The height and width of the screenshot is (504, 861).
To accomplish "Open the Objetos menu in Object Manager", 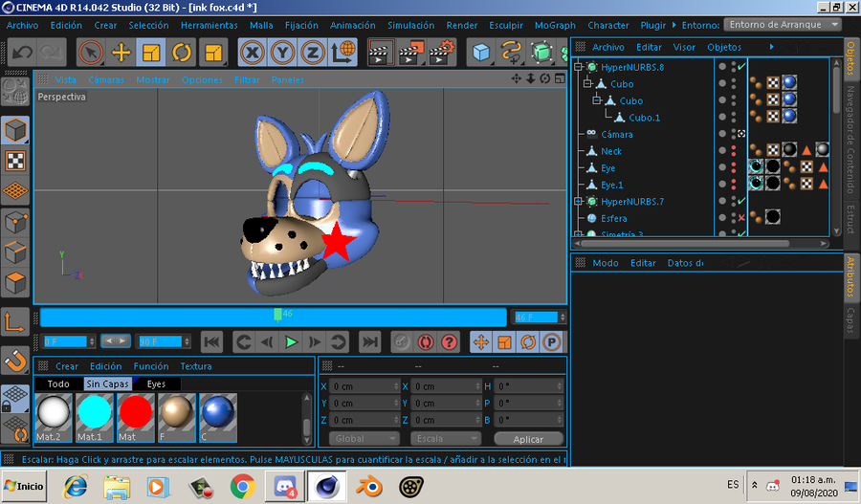I will 724,47.
